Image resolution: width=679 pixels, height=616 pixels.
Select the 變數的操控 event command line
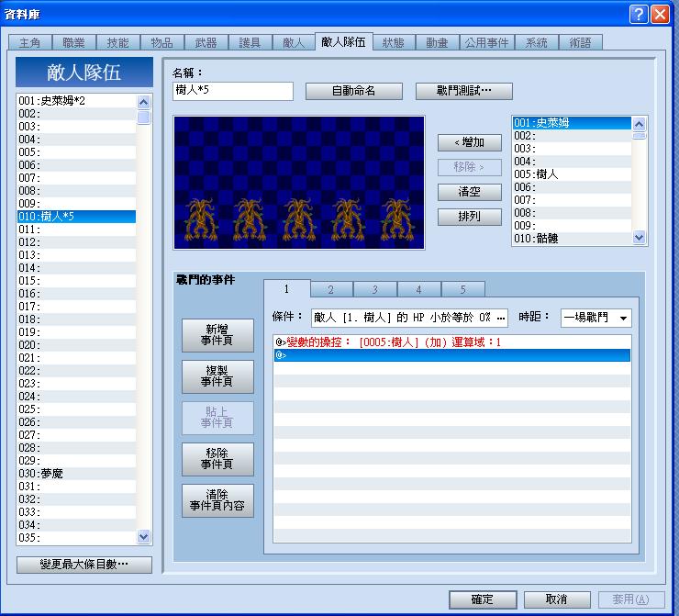[452, 342]
